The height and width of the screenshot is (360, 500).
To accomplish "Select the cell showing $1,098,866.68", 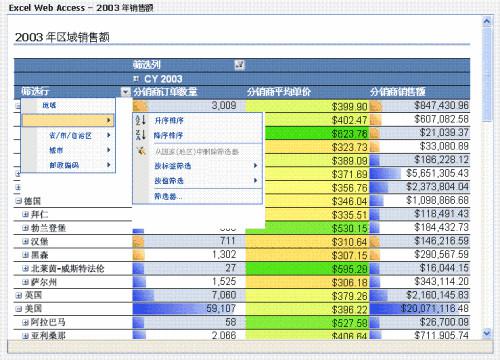I will point(419,200).
